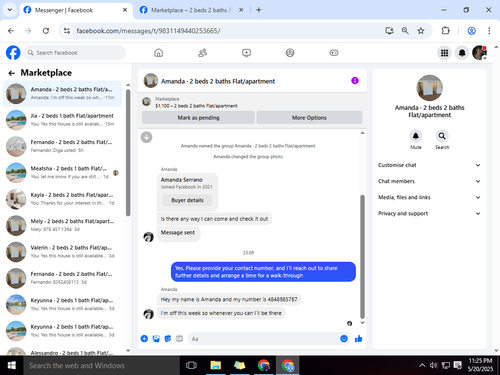Switch to Messenger | Facebook tab
500x375 pixels.
(x=75, y=10)
